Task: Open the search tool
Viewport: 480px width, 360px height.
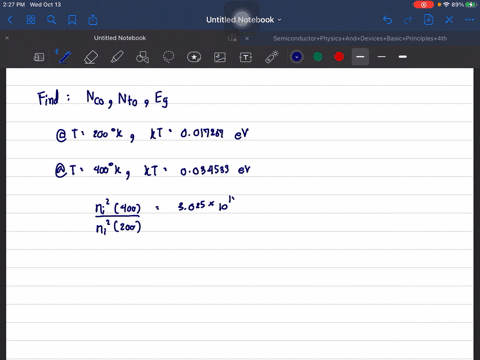Action: [x=51, y=20]
